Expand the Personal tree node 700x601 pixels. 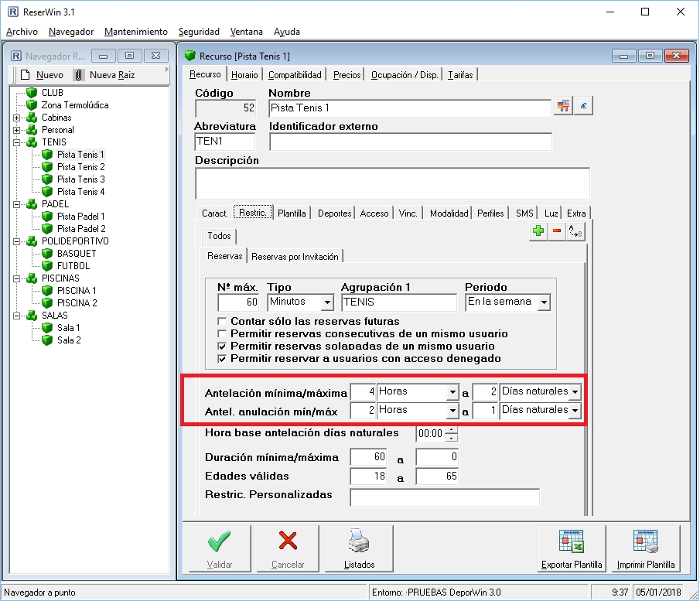point(16,131)
